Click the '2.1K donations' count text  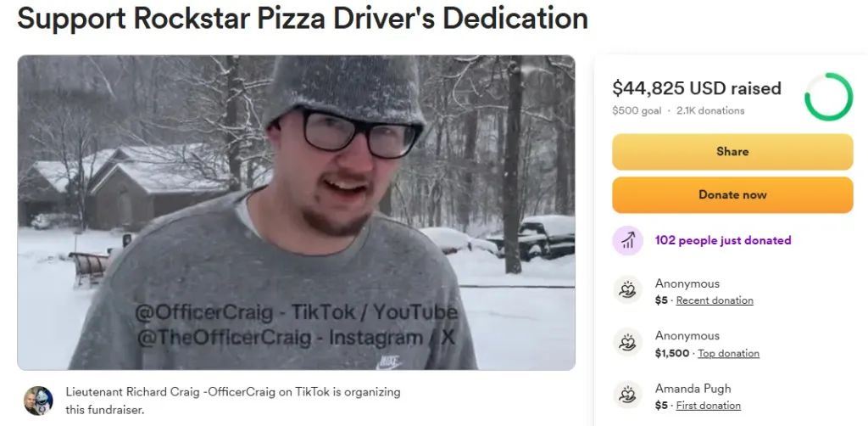coord(710,111)
